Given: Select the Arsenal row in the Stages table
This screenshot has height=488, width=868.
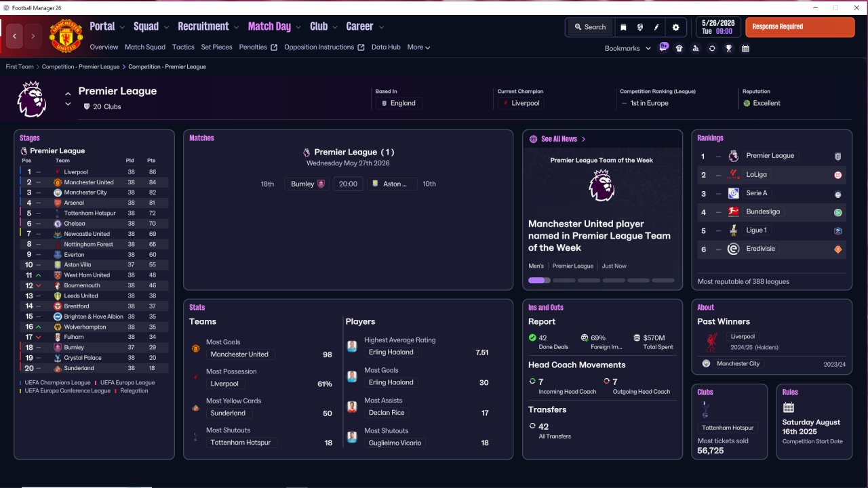Looking at the screenshot, I should (x=94, y=203).
